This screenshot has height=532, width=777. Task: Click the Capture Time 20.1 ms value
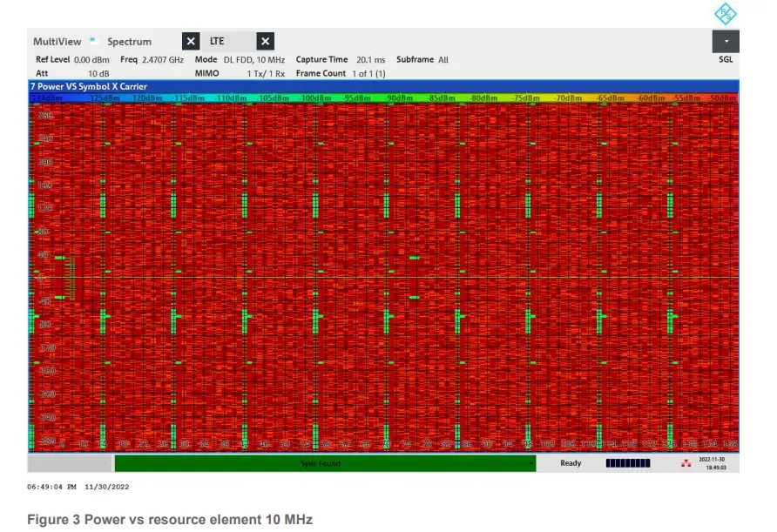point(371,60)
